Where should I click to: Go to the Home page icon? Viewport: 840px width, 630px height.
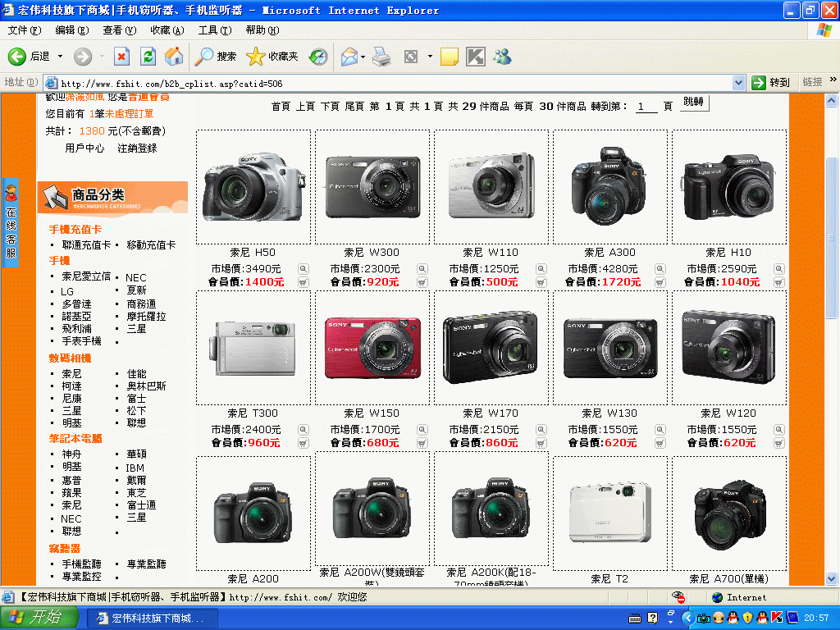click(x=173, y=57)
